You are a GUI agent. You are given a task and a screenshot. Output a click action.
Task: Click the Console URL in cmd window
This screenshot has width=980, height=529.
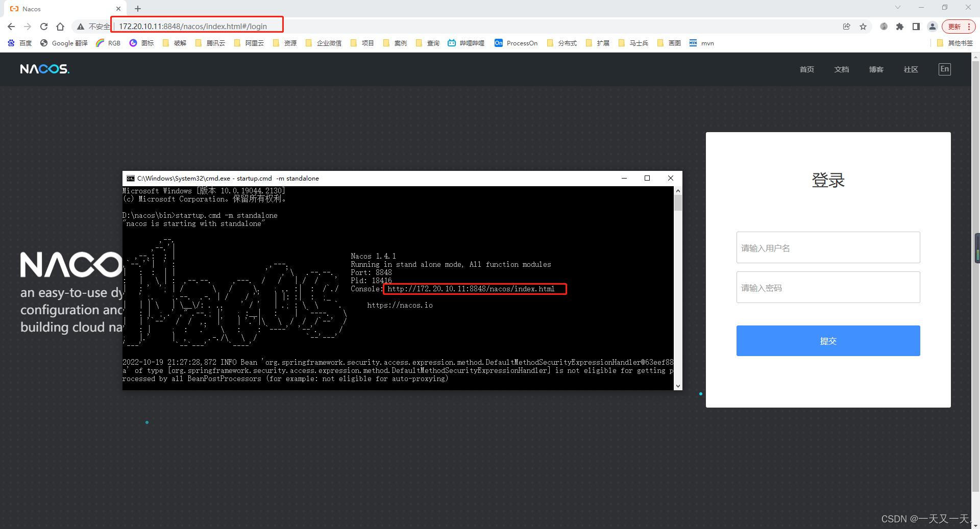coord(471,289)
